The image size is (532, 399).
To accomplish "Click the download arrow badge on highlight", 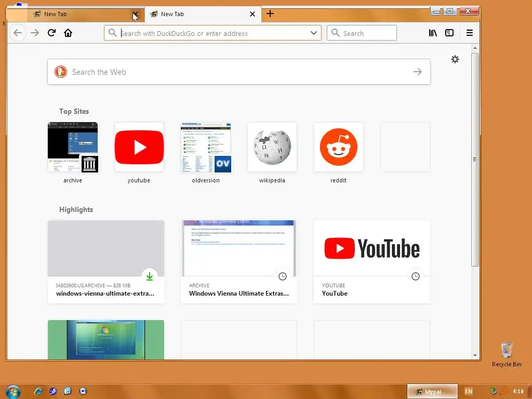I will (x=150, y=276).
